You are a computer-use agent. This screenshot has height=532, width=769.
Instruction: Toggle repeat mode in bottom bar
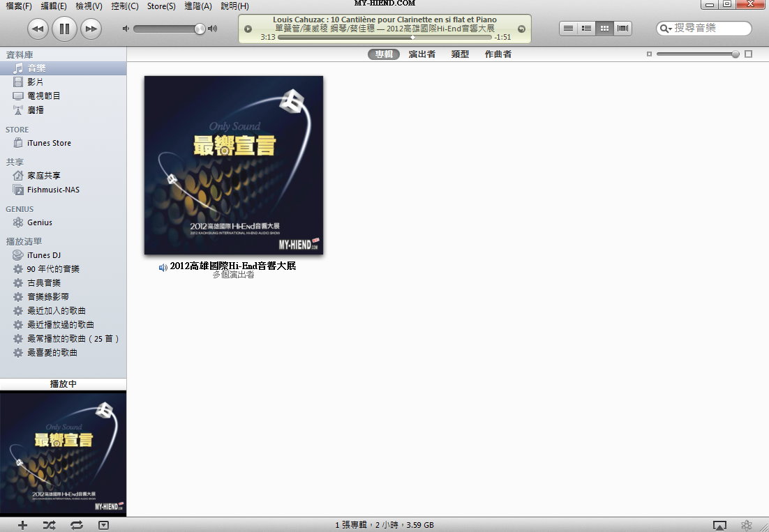pyautogui.click(x=76, y=525)
